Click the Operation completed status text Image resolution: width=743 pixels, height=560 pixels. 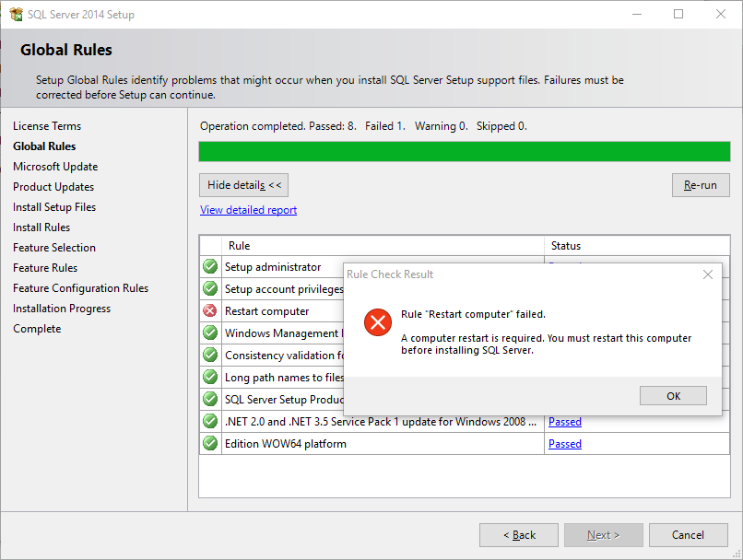tap(363, 126)
